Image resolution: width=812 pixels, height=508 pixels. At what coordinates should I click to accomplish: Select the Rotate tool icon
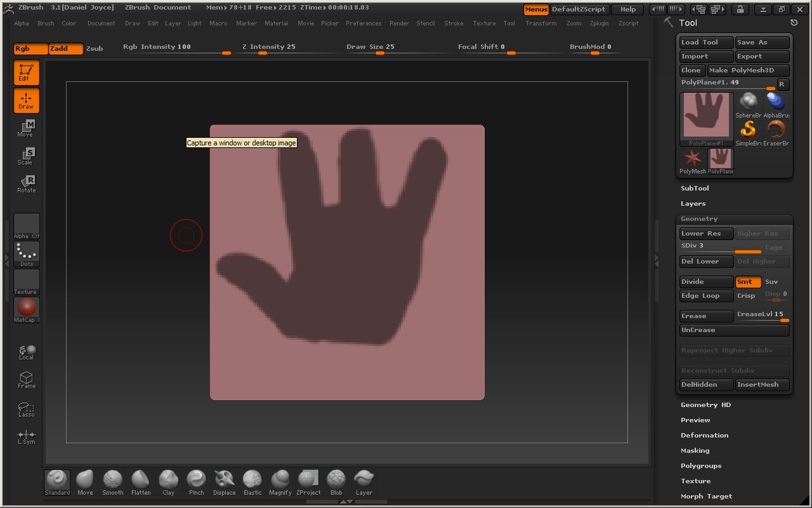coord(26,184)
